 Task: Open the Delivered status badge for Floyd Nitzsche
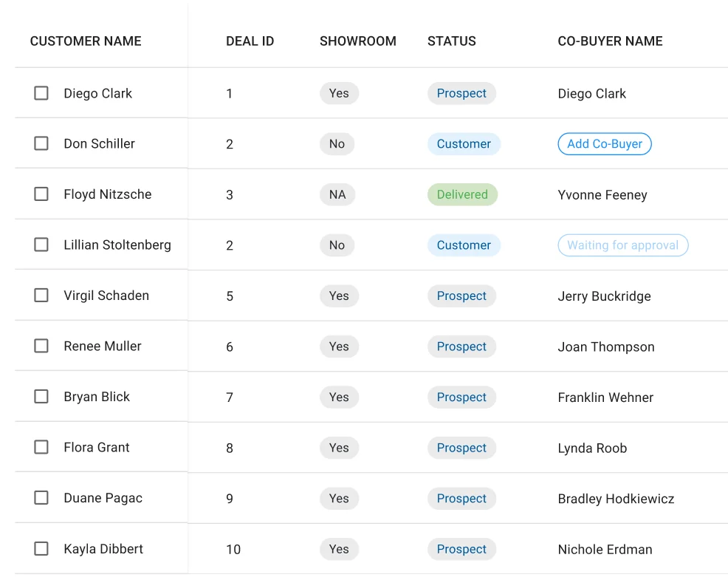coord(462,194)
